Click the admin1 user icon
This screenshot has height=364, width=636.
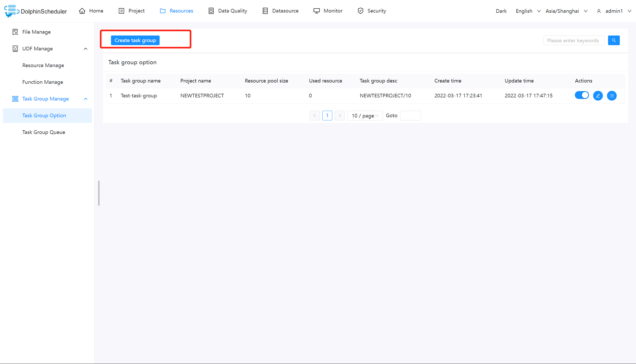[599, 11]
